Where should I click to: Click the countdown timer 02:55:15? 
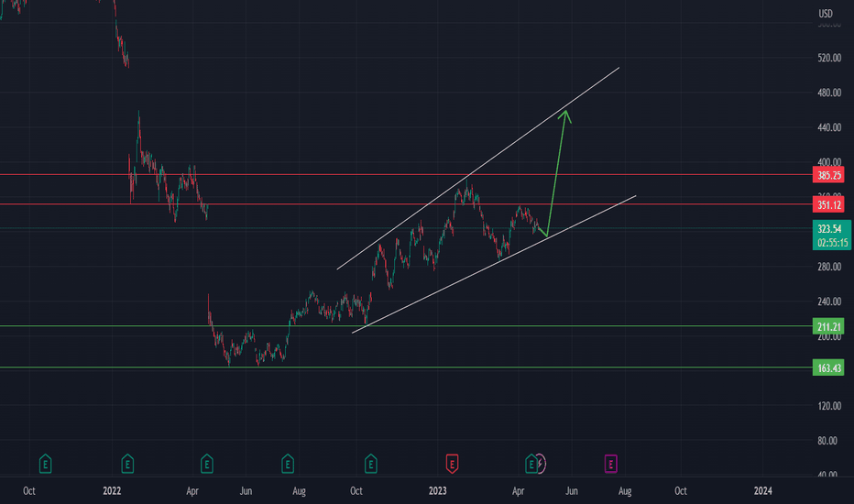coord(832,243)
